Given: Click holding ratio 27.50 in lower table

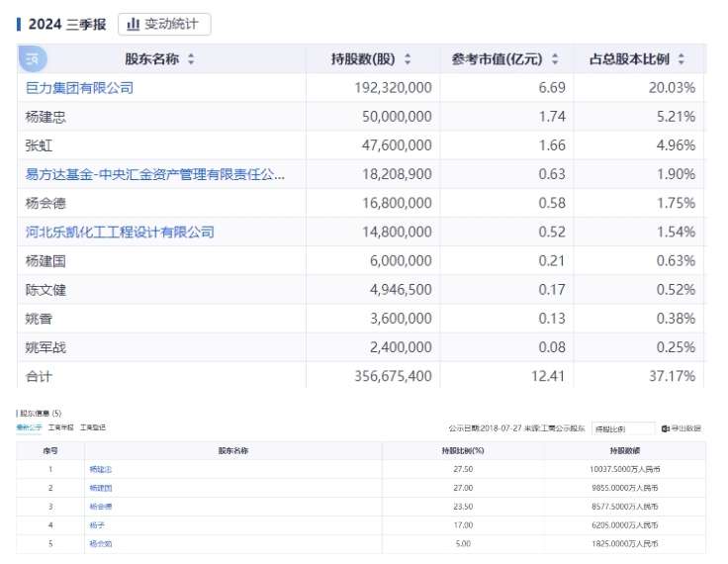Looking at the screenshot, I should click(463, 470).
